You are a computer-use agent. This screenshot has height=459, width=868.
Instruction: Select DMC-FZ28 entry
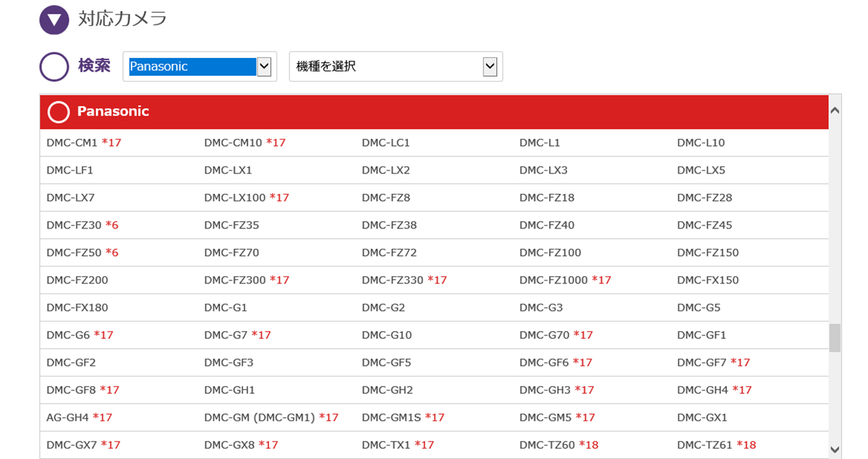705,198
